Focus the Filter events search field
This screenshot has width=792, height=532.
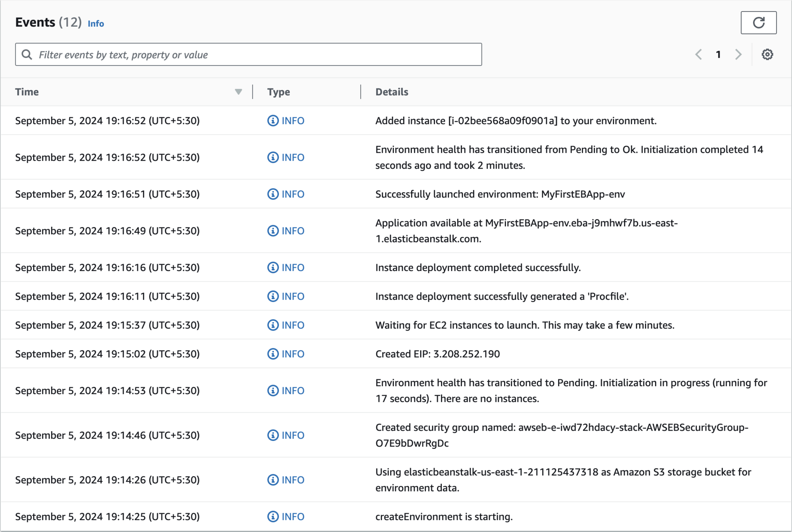pos(256,54)
